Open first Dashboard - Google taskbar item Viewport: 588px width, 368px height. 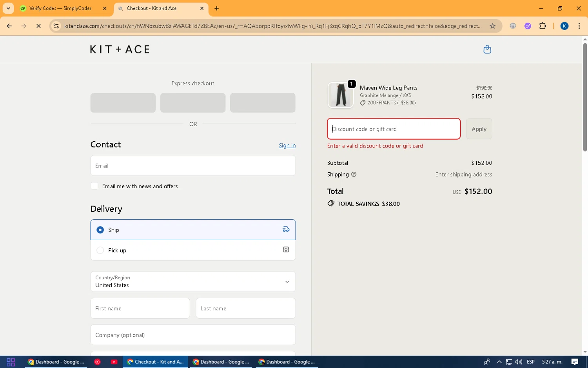pyautogui.click(x=56, y=362)
